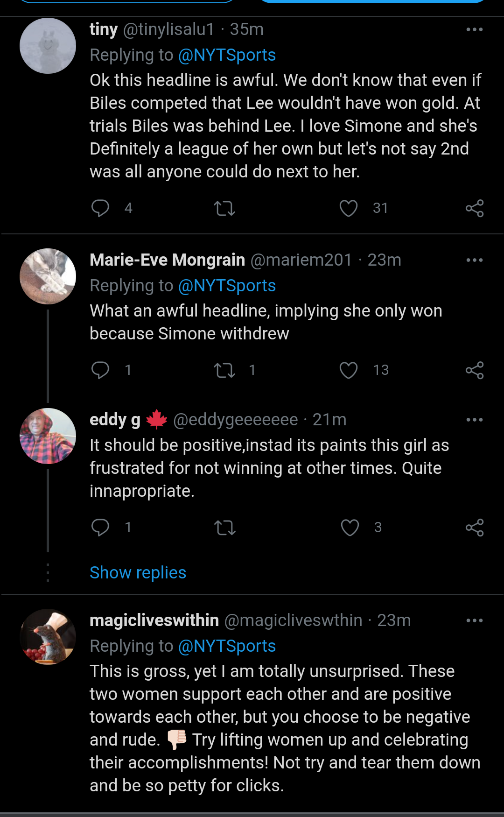
Task: Open @NYTSports mention in magicliveswithin's reply
Action: pyautogui.click(x=227, y=646)
